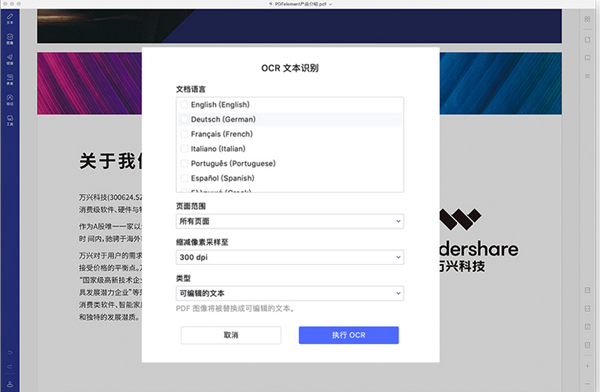Zoom in with the plus icon
The image size is (600, 392).
click(587, 366)
